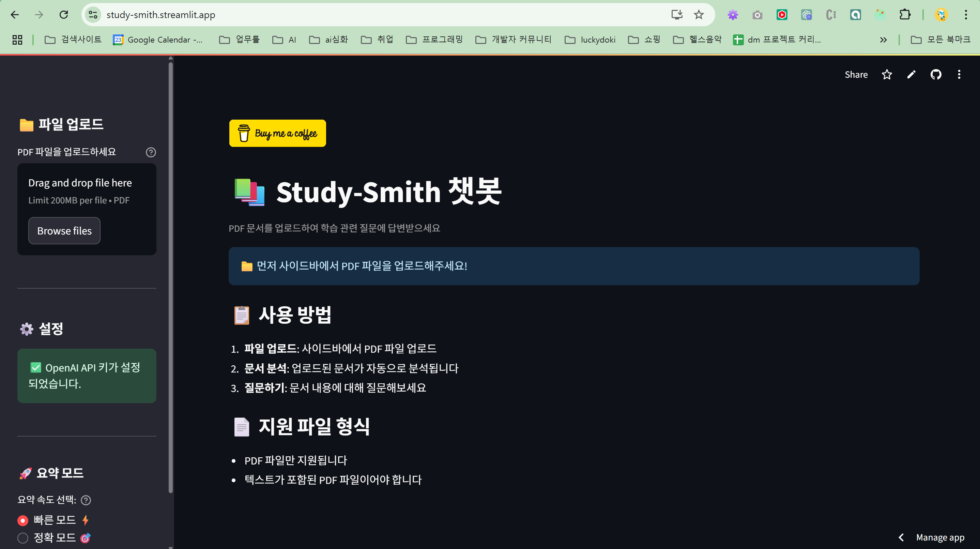Open Chrome three-dot menu
Viewport: 980px width, 549px height.
[x=966, y=15]
